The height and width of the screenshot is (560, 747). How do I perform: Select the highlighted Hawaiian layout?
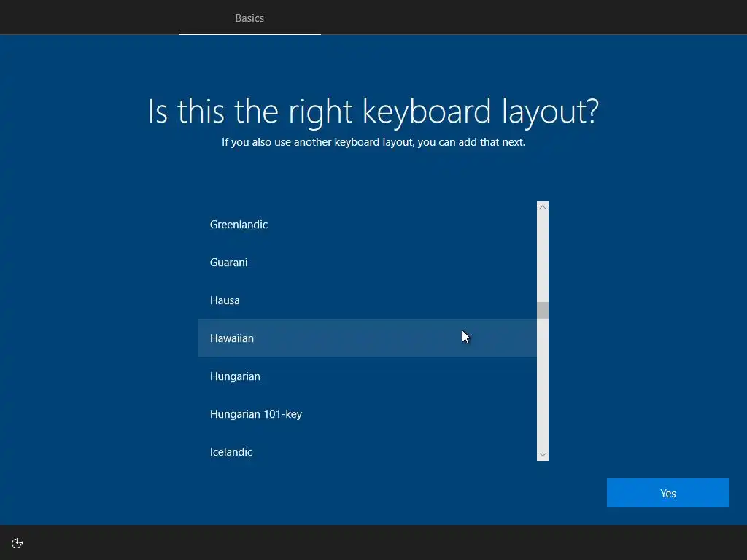[368, 338]
